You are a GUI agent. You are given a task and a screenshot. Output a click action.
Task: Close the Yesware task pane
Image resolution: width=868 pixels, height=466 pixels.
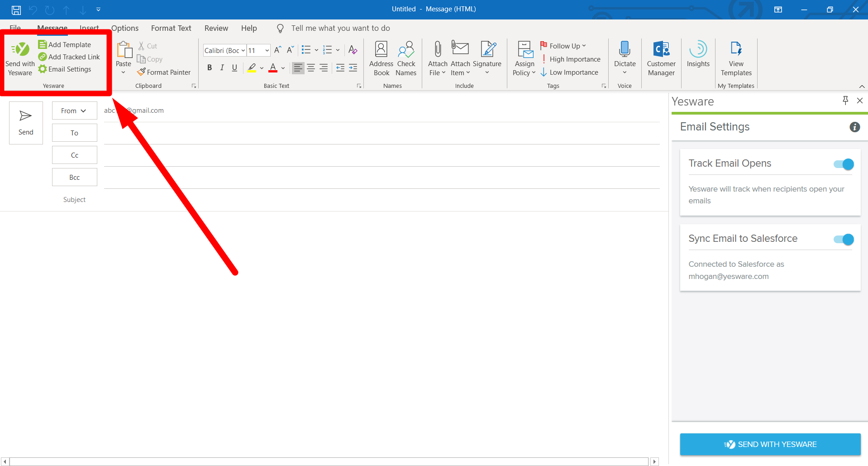860,101
